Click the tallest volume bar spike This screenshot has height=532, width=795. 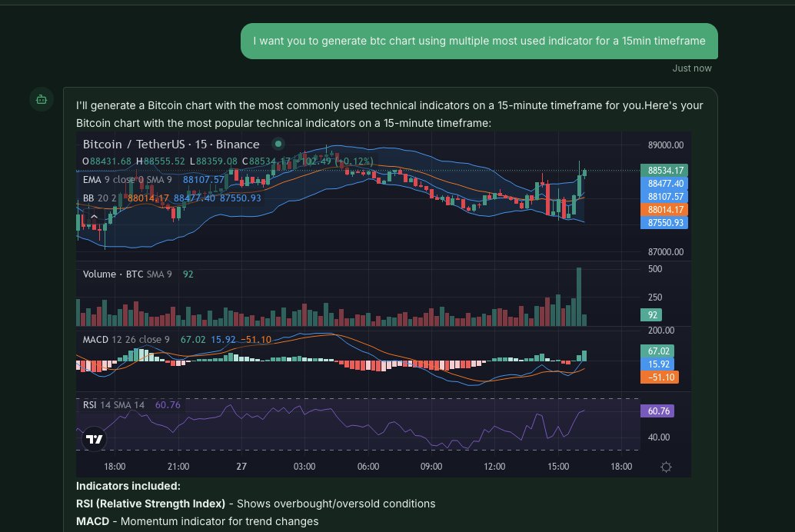579,297
